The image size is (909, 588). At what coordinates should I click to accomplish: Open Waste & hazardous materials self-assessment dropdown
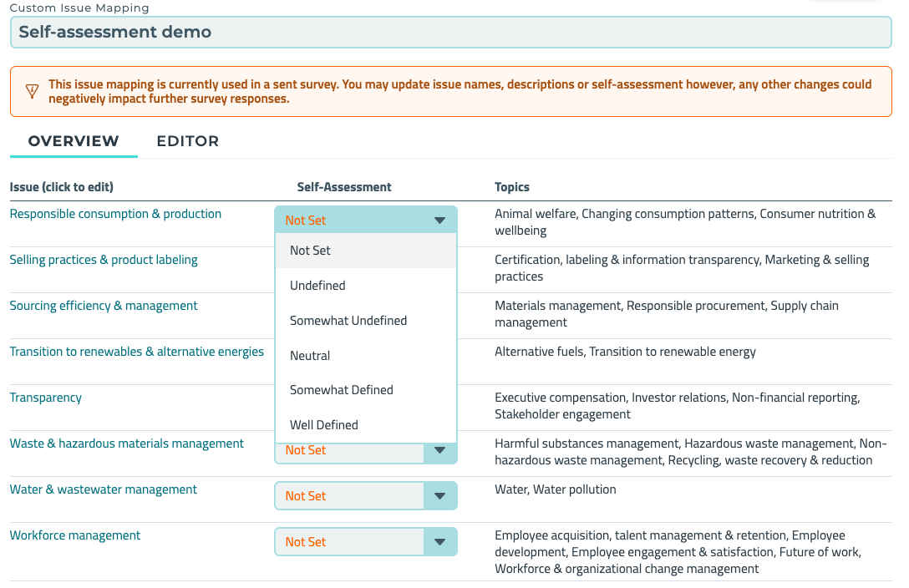[x=365, y=452]
